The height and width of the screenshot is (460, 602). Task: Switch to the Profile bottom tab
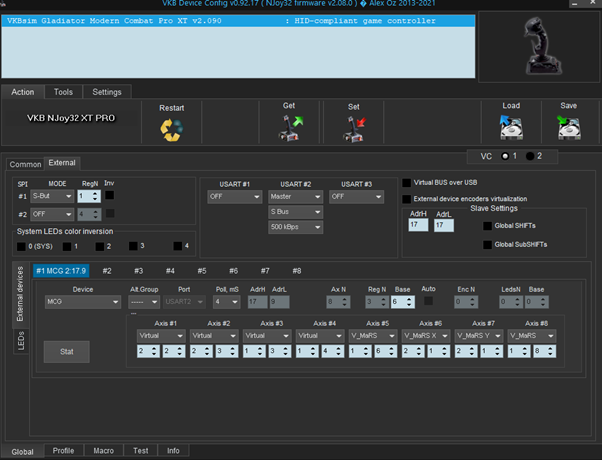(63, 450)
